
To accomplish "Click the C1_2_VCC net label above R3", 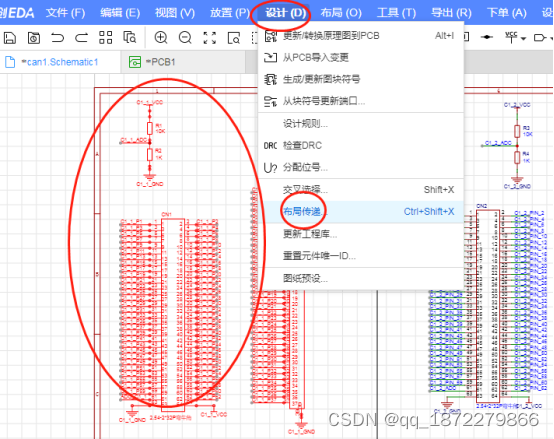I will click(x=517, y=105).
